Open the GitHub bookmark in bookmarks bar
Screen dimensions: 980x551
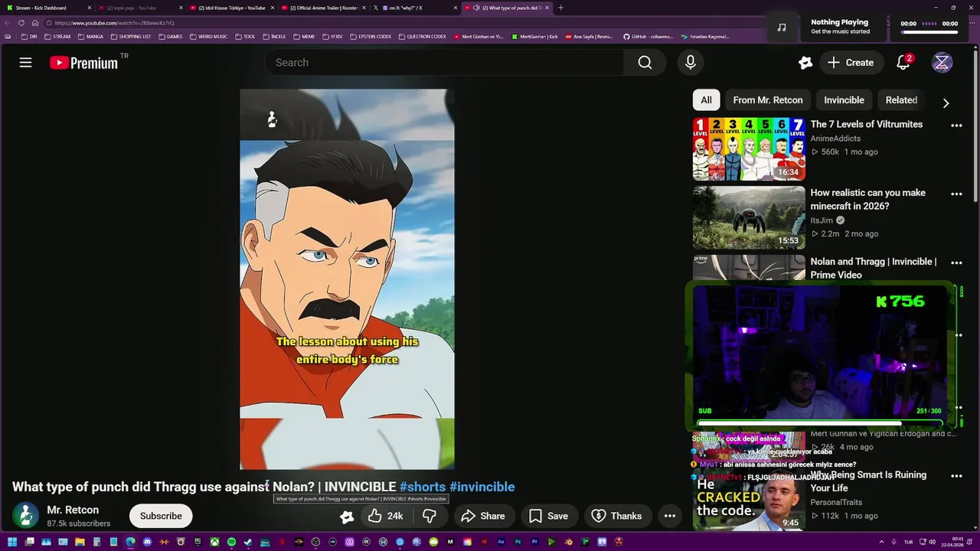(648, 37)
